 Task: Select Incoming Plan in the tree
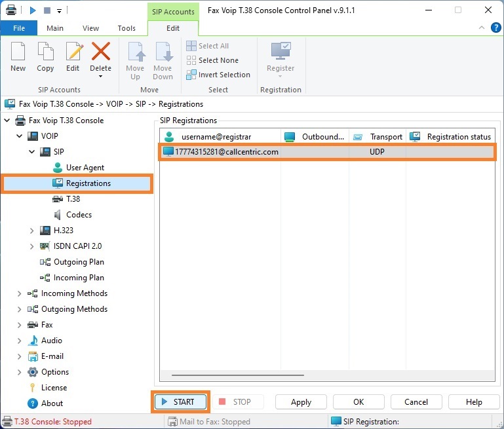point(79,278)
